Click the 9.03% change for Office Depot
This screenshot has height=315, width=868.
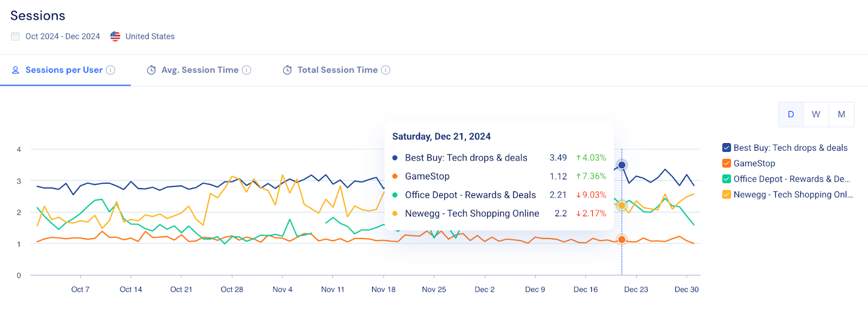(x=594, y=195)
